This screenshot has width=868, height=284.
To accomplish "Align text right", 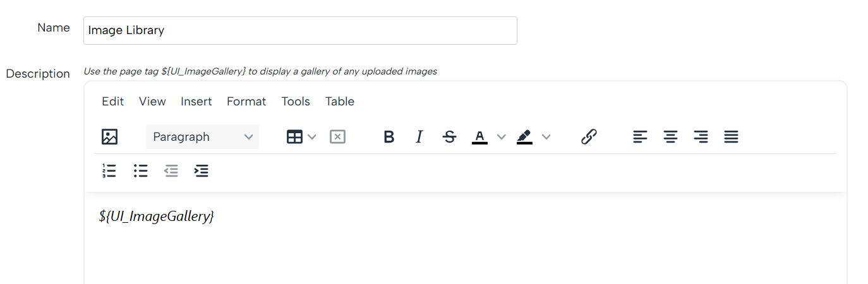I will [701, 136].
